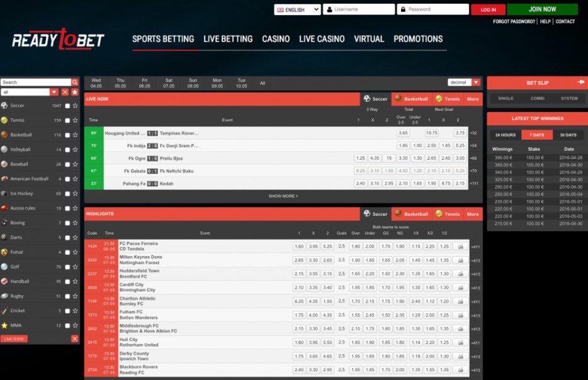Favorite the Golf sport using its star
Image resolution: width=588 pixels, height=380 pixels.
[x=76, y=267]
